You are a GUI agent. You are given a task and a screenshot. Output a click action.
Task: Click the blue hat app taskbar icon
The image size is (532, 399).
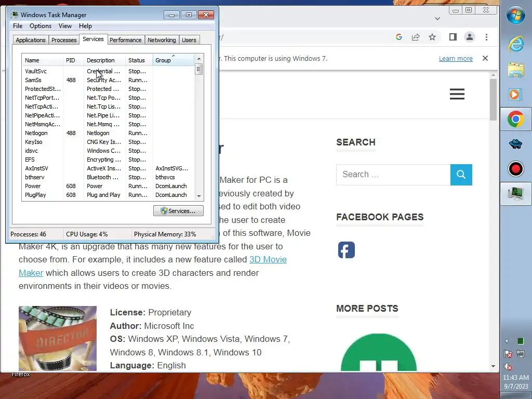click(x=516, y=144)
